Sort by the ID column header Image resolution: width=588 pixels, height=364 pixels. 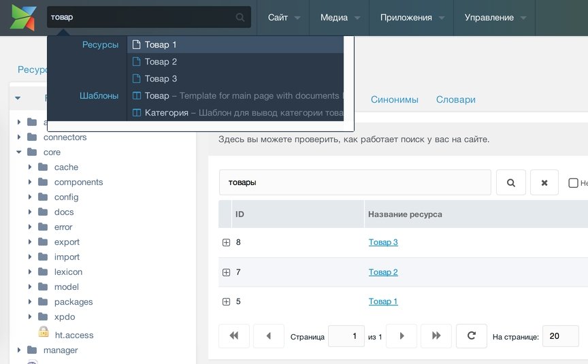click(298, 214)
